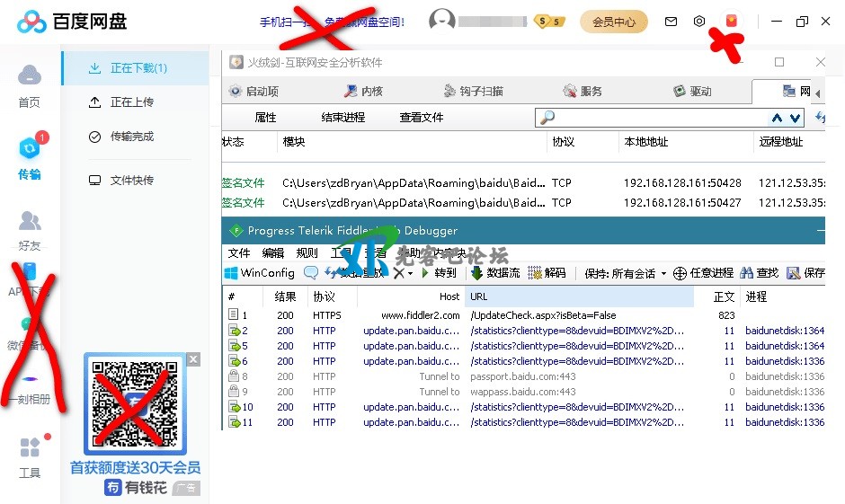
Task: Click the Fiddler comment bubble icon
Action: coord(311,273)
